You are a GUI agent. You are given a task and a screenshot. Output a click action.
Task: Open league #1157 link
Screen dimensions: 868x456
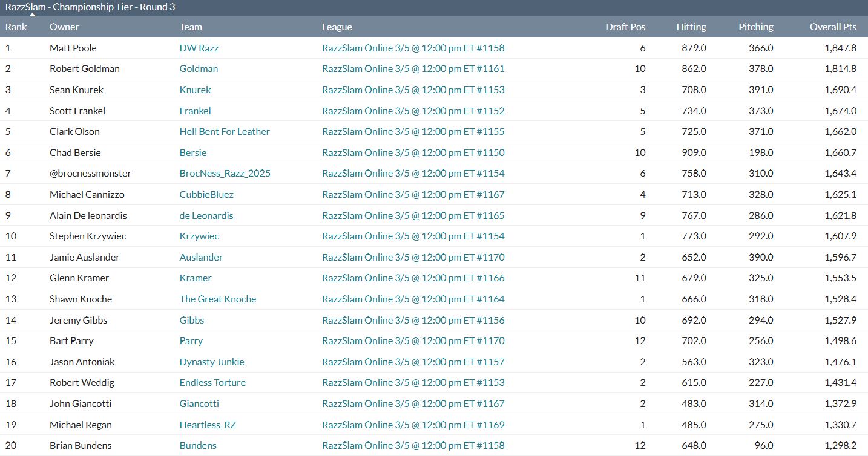point(413,362)
